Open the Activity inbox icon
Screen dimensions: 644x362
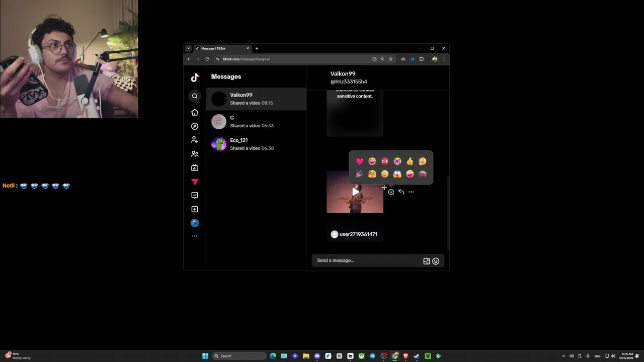click(x=195, y=195)
